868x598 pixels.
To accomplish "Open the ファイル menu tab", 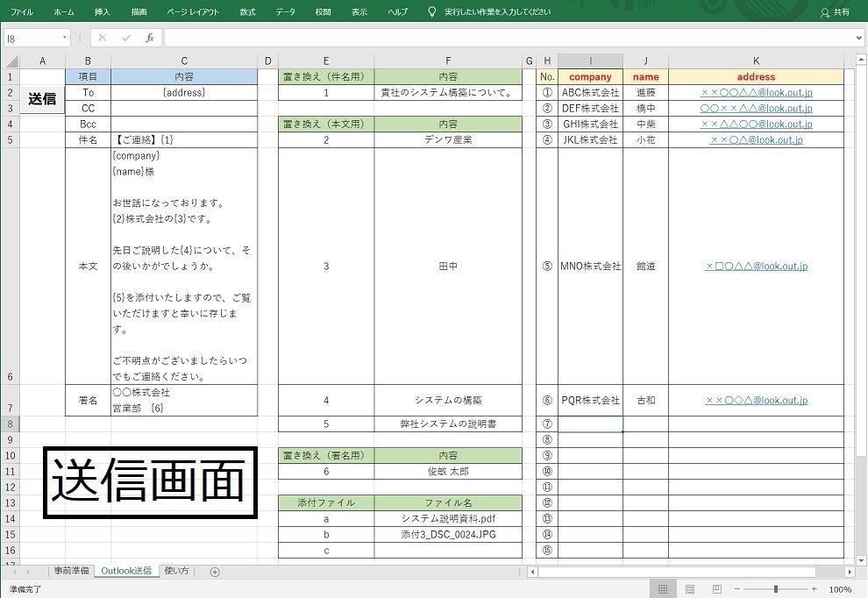I will click(22, 11).
